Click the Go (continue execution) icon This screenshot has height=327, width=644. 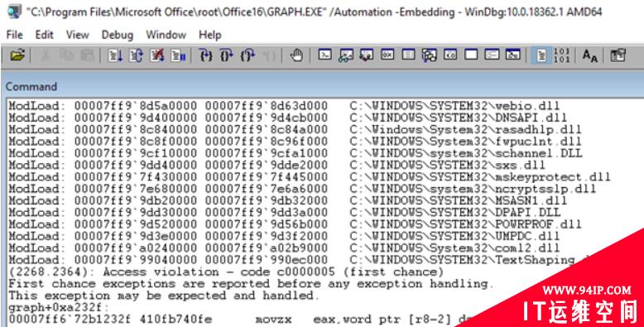coord(115,55)
